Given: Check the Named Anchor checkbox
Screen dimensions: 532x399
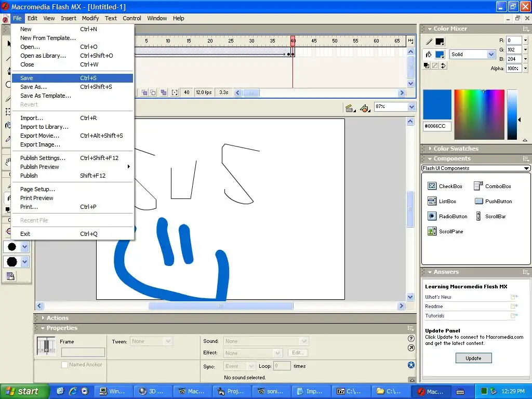Looking at the screenshot, I should tap(64, 365).
